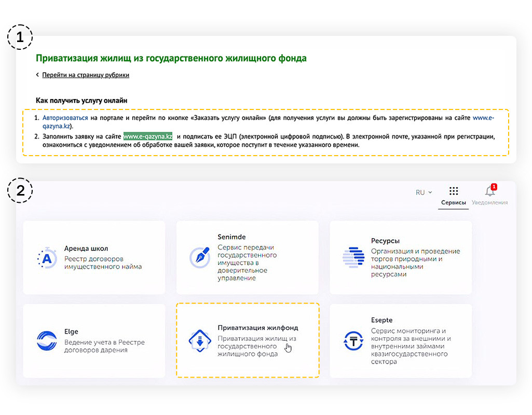The image size is (532, 415).
Task: Click the back chevron beside Перейти на страницу рубрики
Action: (37, 75)
